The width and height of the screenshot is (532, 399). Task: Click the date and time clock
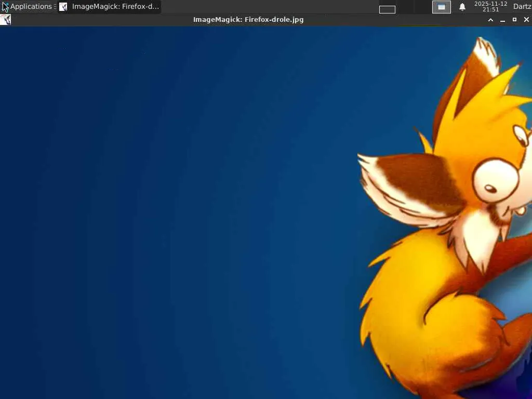[490, 6]
